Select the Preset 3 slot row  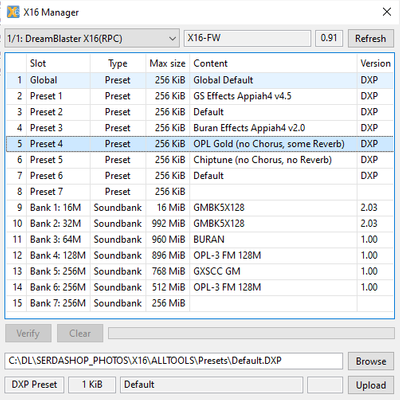coord(200,128)
